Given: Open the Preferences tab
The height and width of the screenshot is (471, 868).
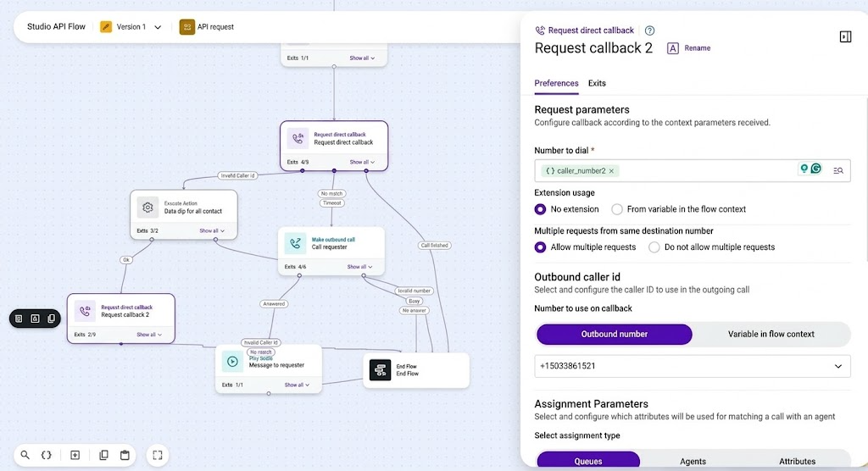Looking at the screenshot, I should coord(556,83).
